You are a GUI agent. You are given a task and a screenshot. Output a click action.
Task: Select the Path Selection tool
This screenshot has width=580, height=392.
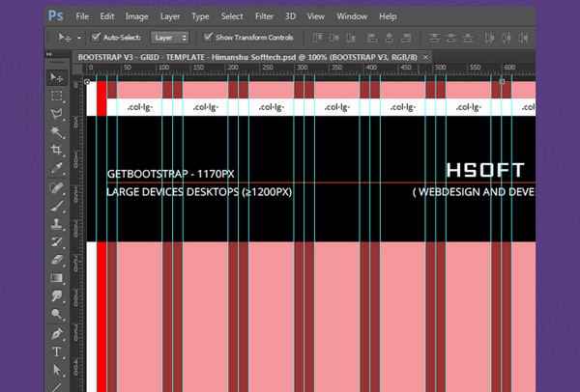pos(57,370)
